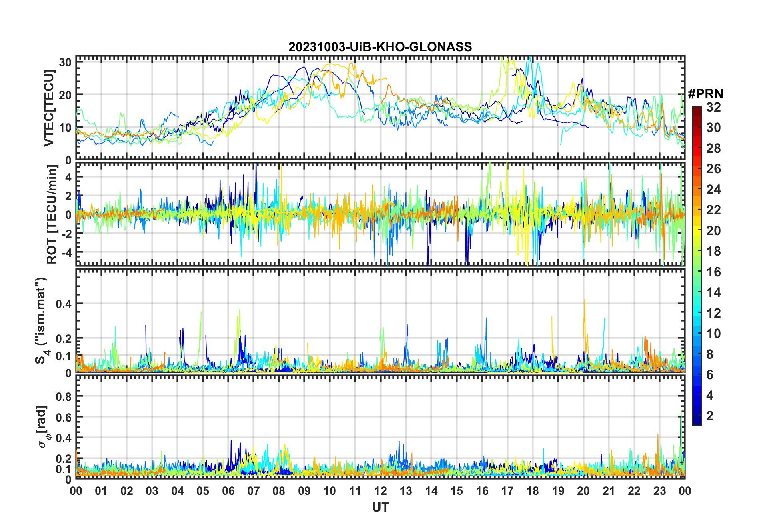The image size is (761, 532).
Task: Click UT axis tick label 01
Action: [x=101, y=490]
